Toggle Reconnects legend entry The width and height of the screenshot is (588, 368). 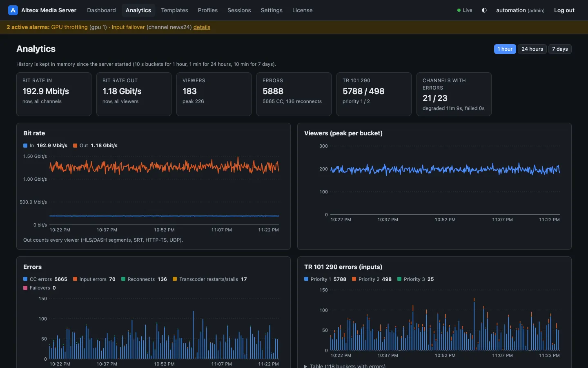pos(144,279)
